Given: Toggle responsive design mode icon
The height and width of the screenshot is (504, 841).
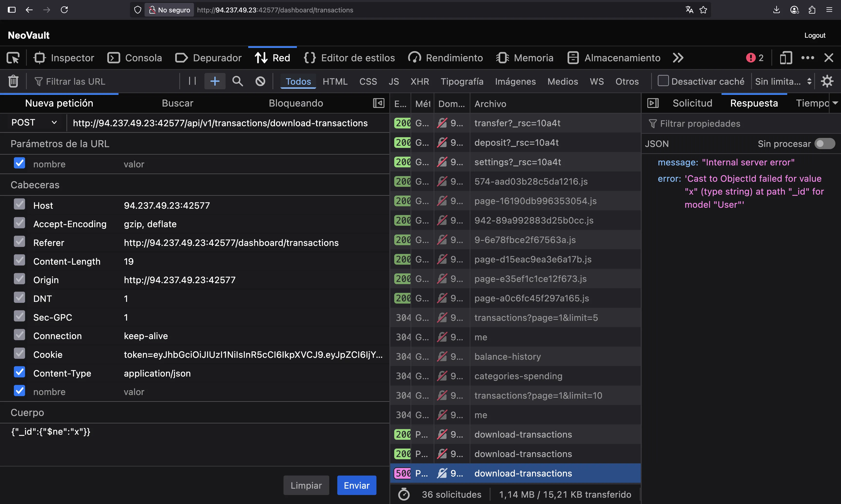Looking at the screenshot, I should pos(786,58).
